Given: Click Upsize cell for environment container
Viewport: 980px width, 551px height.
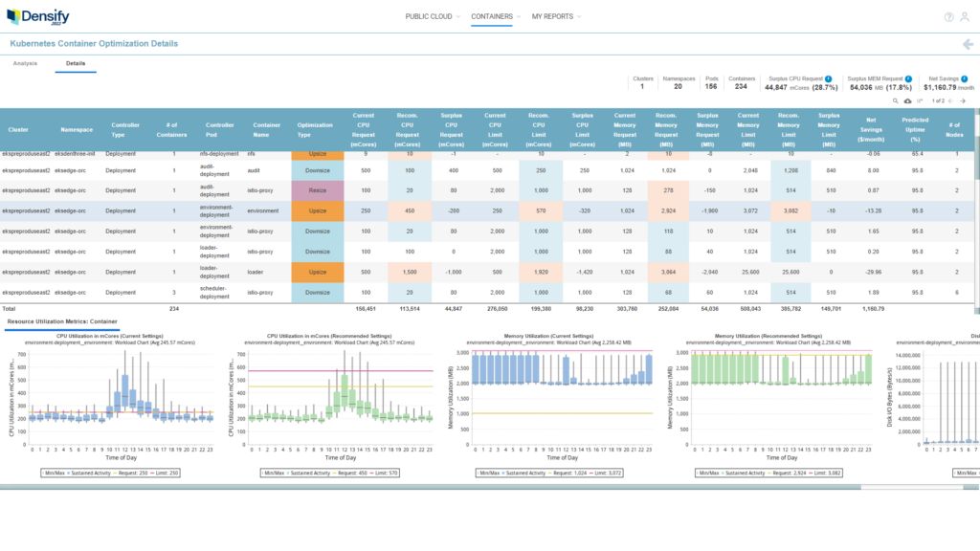Looking at the screenshot, I should 318,211.
